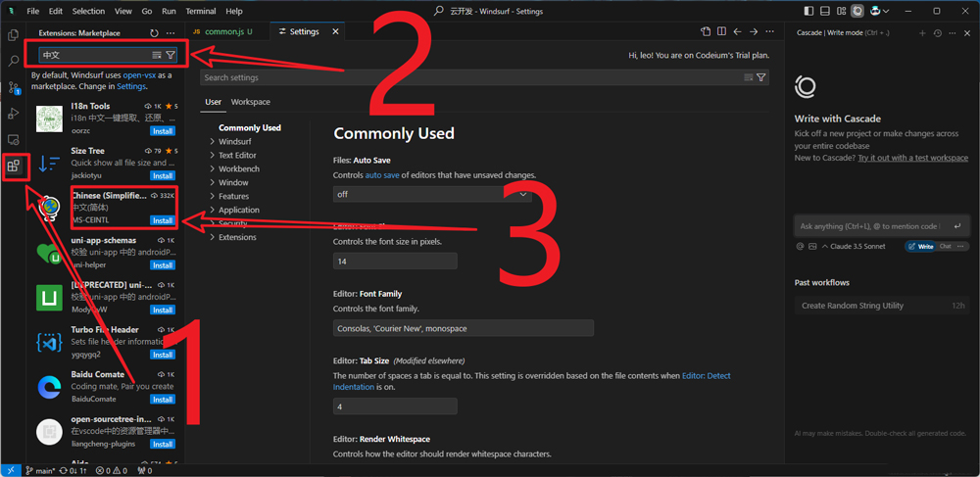Install the Chinese (Simplified) language pack
This screenshot has height=477, width=980.
click(x=163, y=220)
